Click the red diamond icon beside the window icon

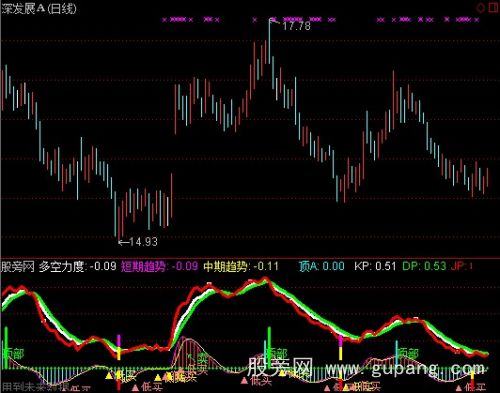click(480, 7)
